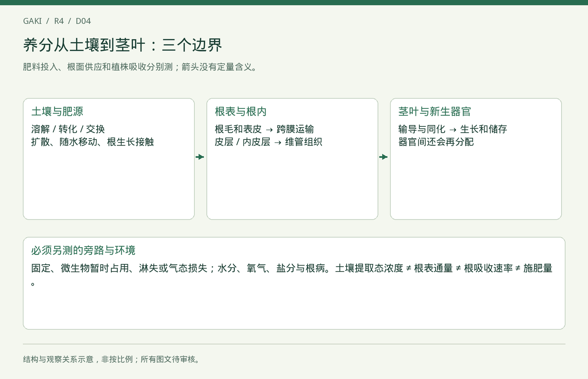This screenshot has width=588, height=379.
Task: Click the 根表与根内 card heading
Action: pos(241,111)
